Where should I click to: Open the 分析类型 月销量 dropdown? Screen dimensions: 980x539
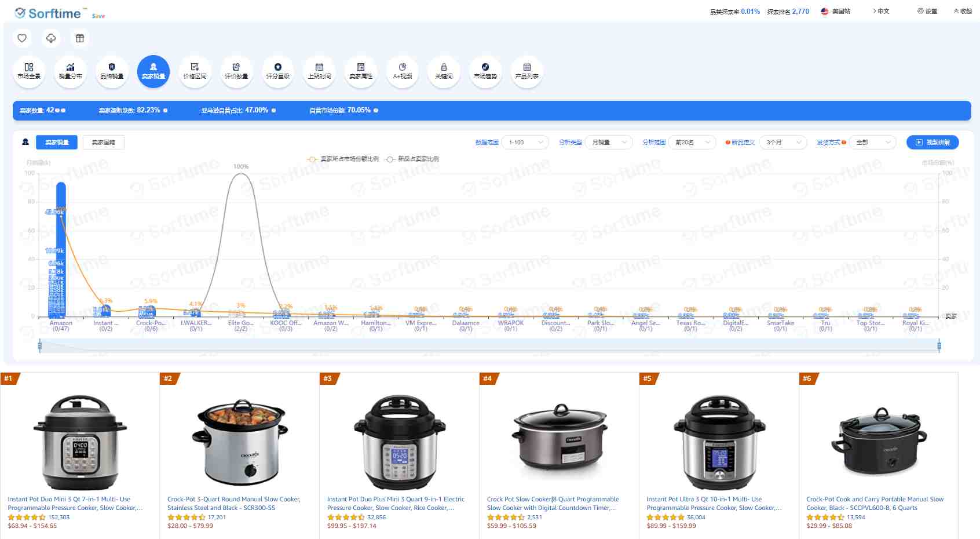(x=609, y=143)
